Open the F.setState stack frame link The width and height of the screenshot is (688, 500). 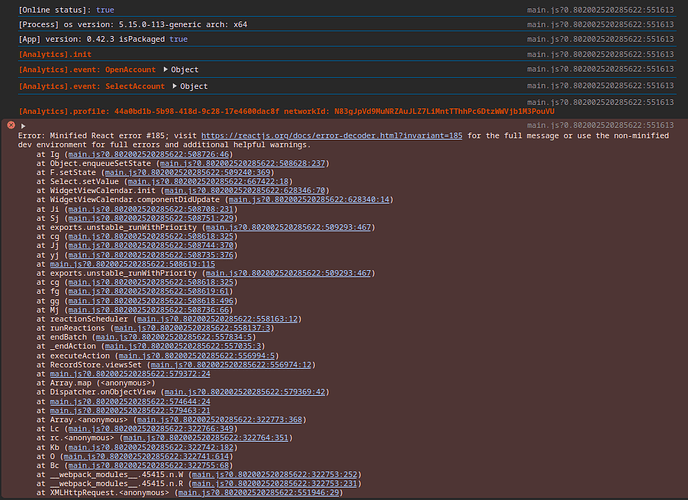pos(188,172)
